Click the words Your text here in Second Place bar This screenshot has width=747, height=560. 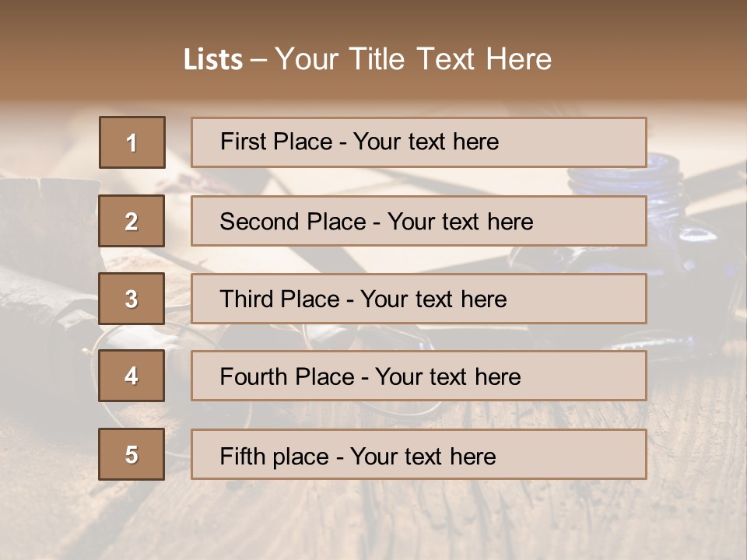tap(460, 222)
